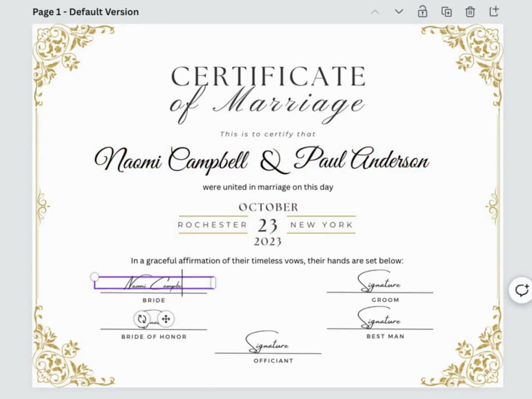Select the 2023 year text
The width and height of the screenshot is (532, 399).
click(x=268, y=241)
